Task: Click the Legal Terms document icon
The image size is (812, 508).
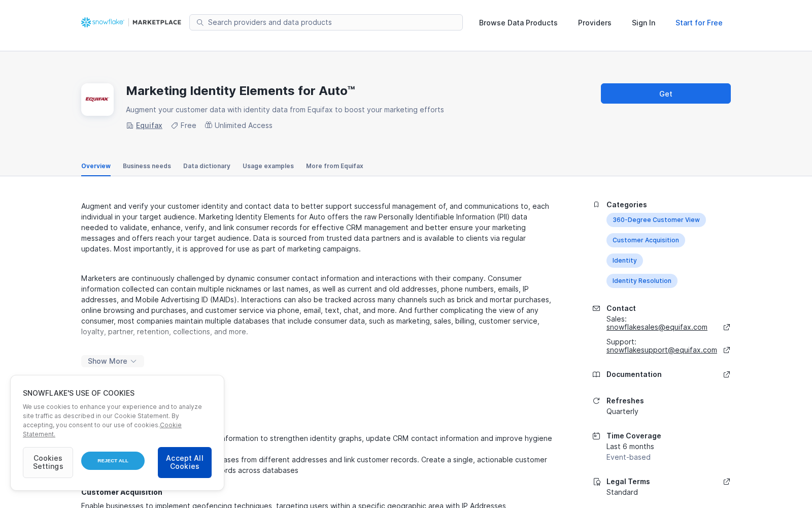Action: (x=596, y=482)
